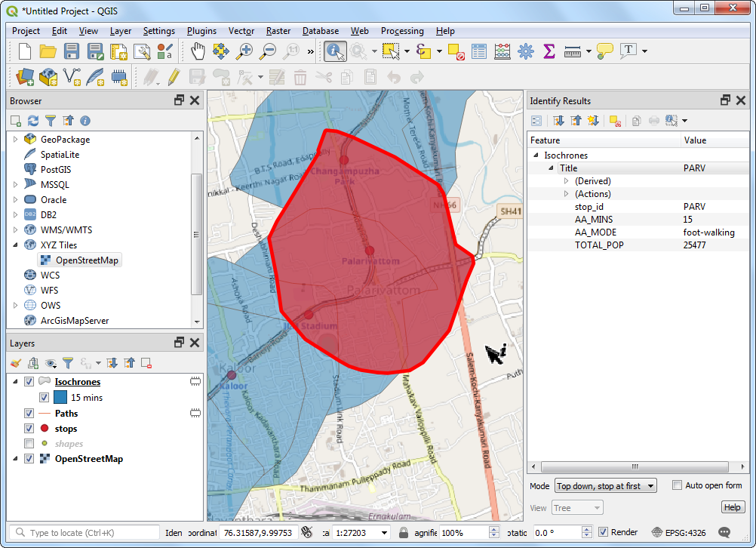
Task: Click the Help button in Identify panel
Action: [x=732, y=507]
